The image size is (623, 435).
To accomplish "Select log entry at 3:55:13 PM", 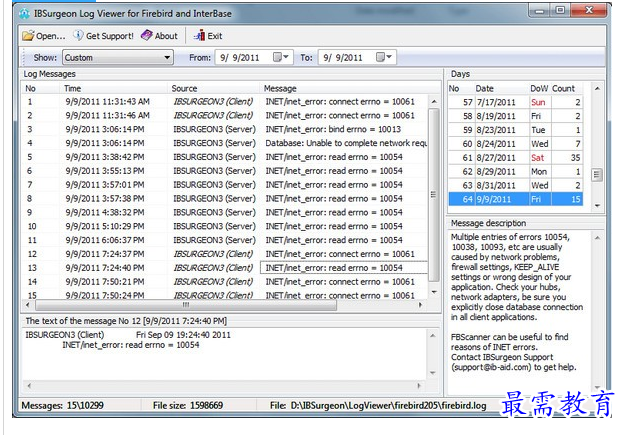I will click(x=225, y=171).
